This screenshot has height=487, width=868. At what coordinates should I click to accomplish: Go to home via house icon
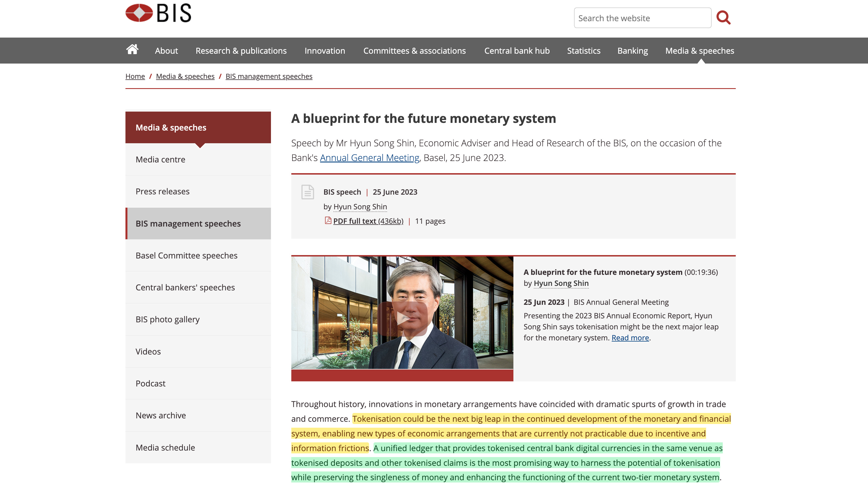pyautogui.click(x=132, y=50)
